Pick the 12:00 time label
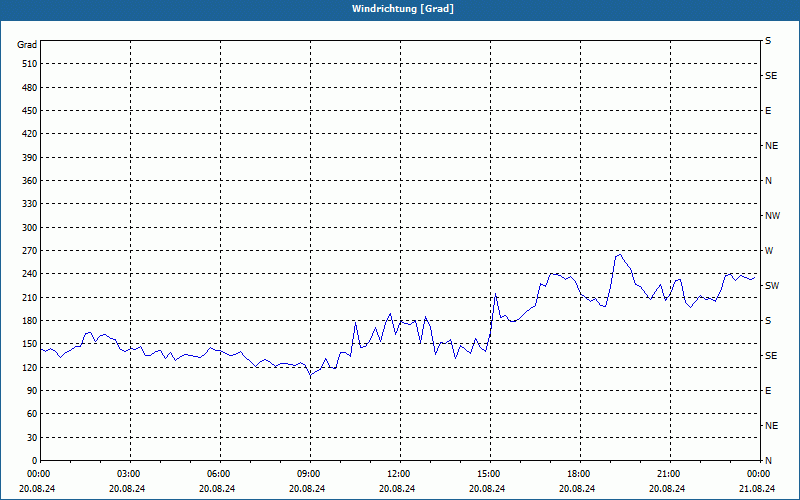 coord(397,474)
